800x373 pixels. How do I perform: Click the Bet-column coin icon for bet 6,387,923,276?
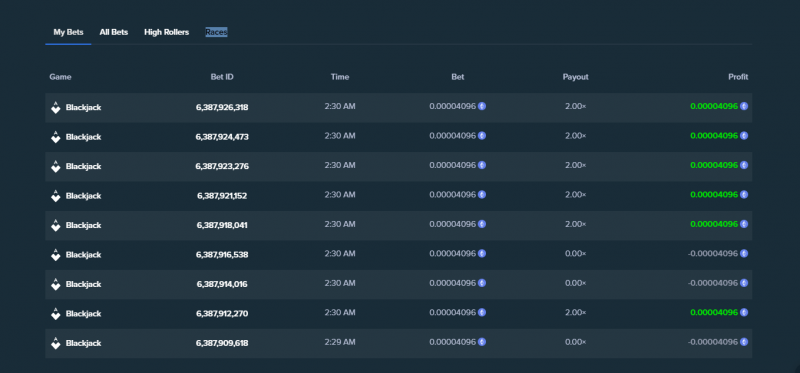[x=482, y=165]
